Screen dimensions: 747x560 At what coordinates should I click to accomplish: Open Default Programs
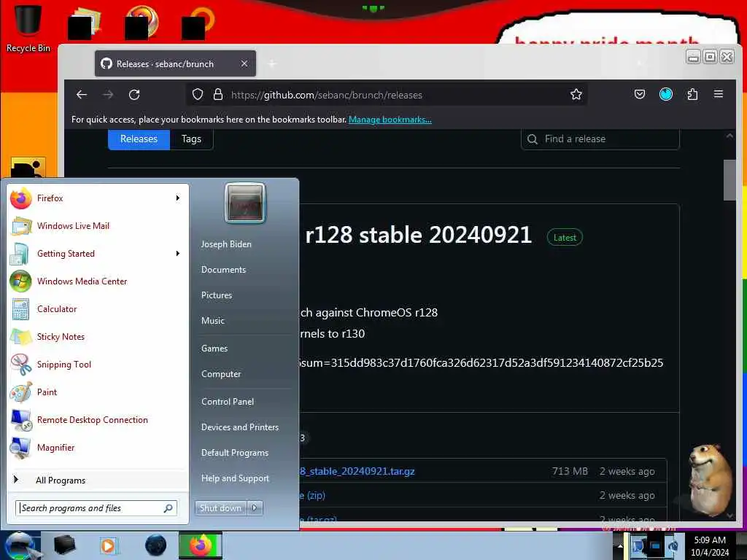pyautogui.click(x=235, y=453)
